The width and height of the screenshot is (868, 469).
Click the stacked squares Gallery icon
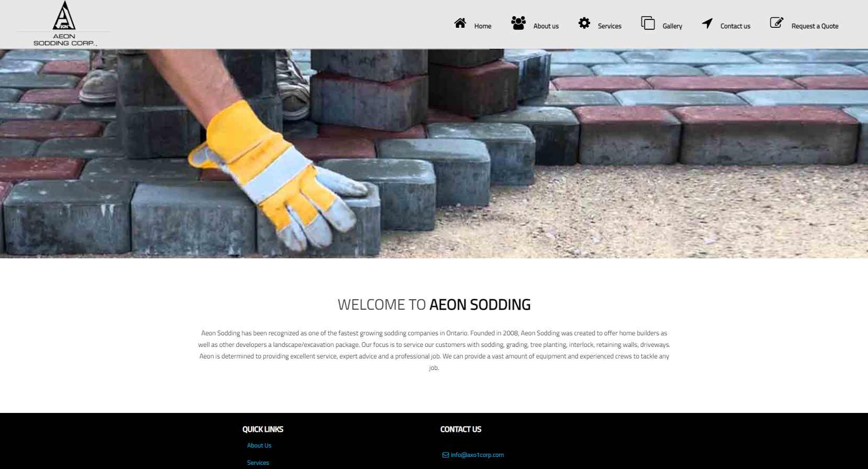click(x=648, y=23)
